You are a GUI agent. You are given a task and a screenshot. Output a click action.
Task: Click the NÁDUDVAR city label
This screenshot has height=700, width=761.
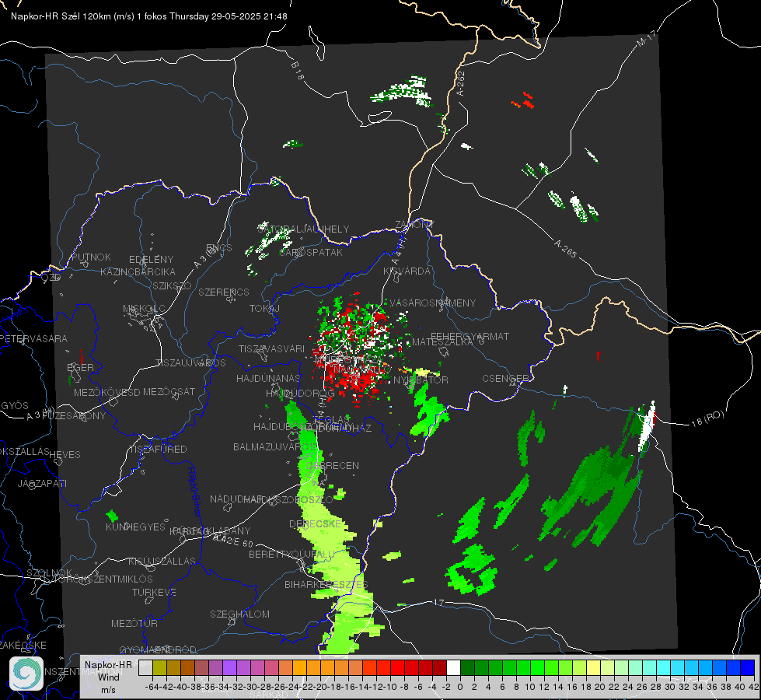tap(236, 499)
